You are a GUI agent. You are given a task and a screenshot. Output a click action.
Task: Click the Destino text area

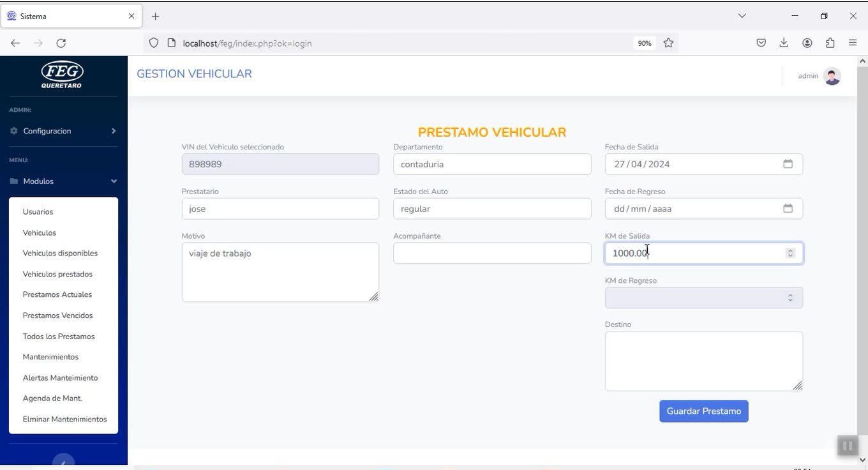coord(703,361)
